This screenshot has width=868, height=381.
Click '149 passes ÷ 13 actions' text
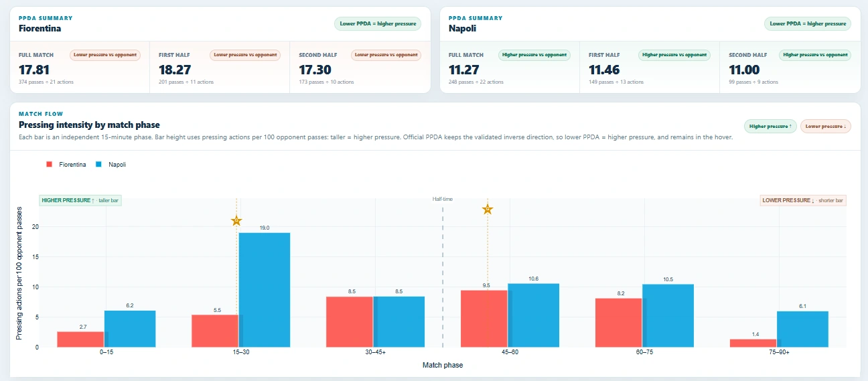pyautogui.click(x=616, y=82)
